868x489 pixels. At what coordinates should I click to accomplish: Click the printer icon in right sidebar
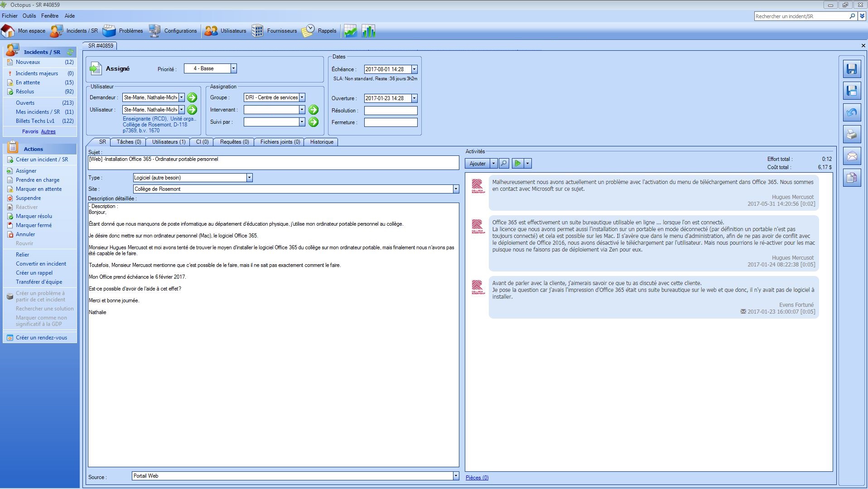852,134
